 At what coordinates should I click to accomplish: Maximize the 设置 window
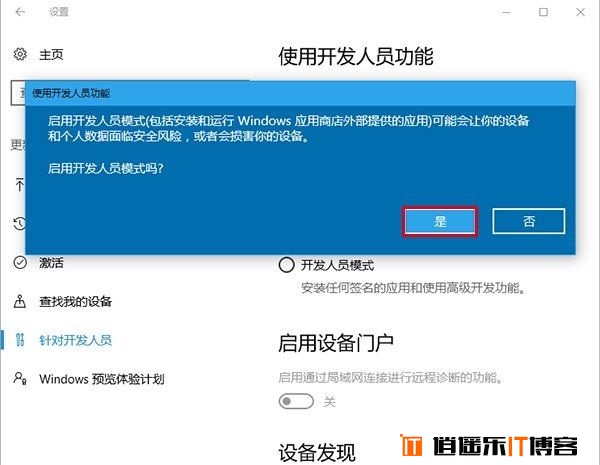pyautogui.click(x=543, y=12)
